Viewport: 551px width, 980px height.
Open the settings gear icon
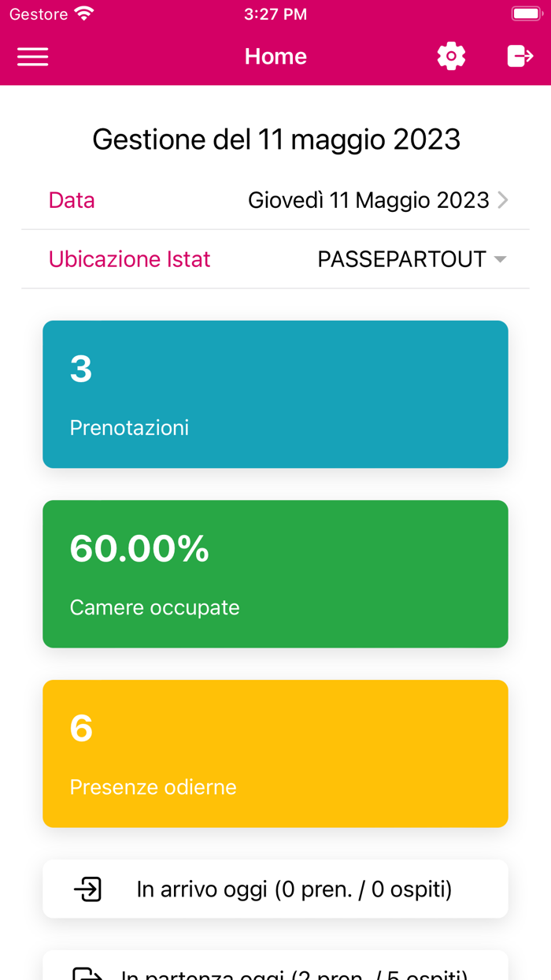click(x=451, y=56)
